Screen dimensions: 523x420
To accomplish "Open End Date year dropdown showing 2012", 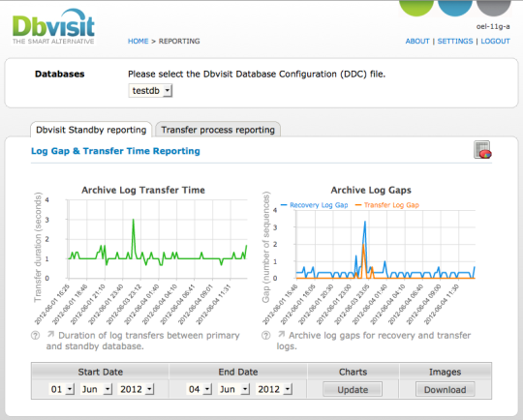I will (x=274, y=389).
